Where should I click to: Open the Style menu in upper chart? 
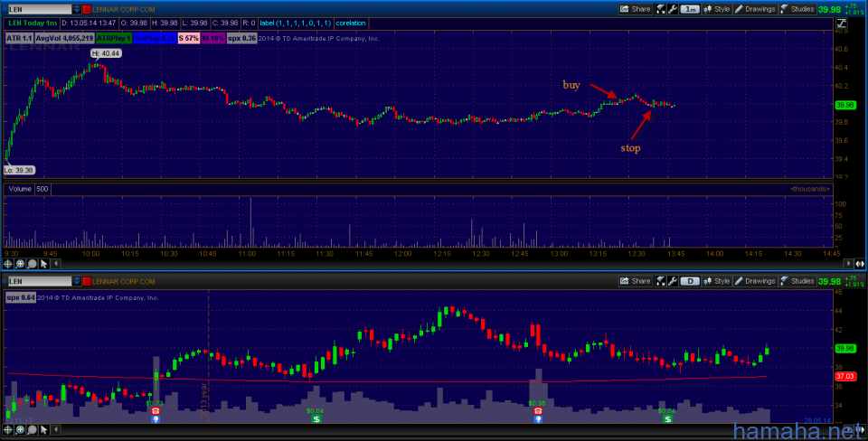(x=717, y=9)
